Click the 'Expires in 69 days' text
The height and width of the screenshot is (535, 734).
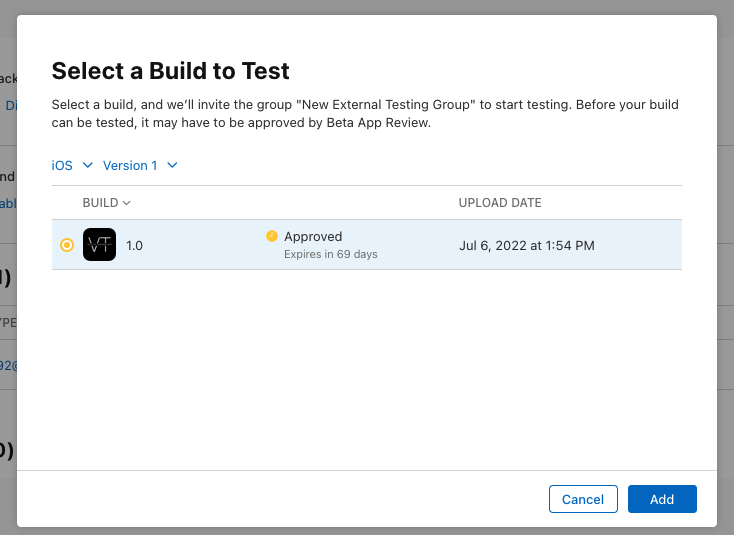point(330,254)
